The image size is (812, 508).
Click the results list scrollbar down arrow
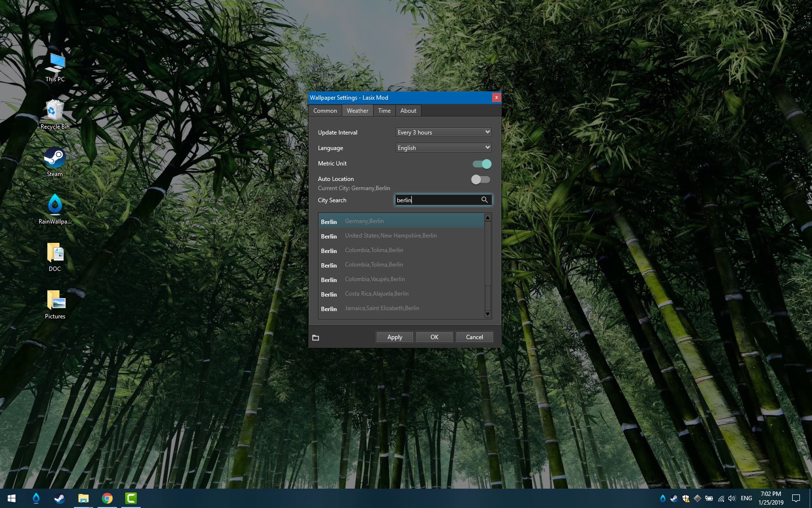tap(488, 314)
